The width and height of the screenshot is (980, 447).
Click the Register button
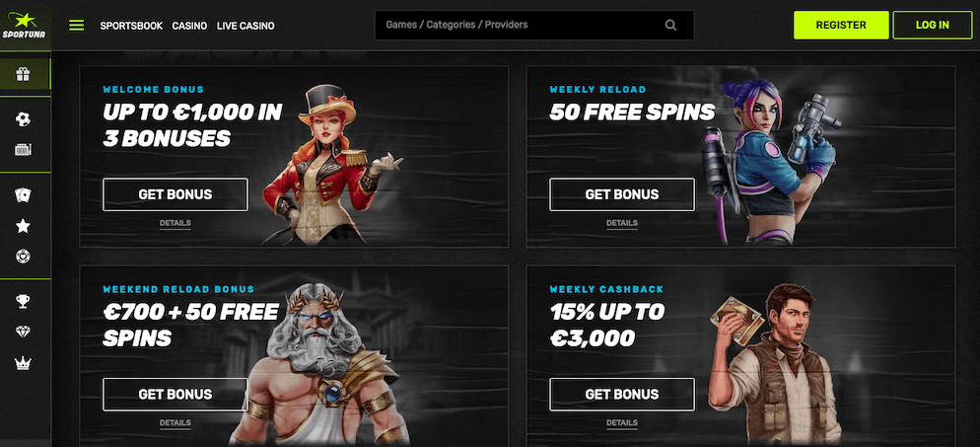841,25
